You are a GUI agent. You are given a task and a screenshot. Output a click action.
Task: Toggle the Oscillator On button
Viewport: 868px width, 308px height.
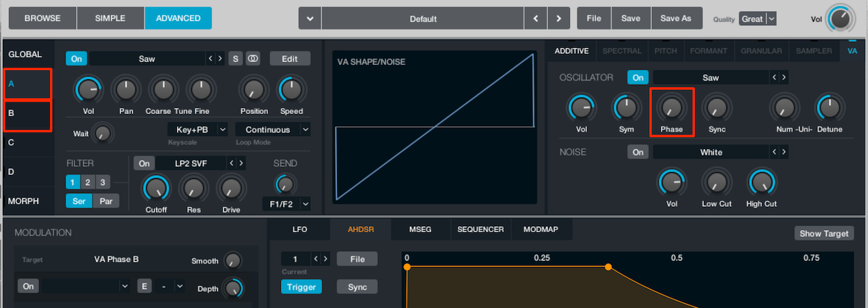click(x=638, y=77)
